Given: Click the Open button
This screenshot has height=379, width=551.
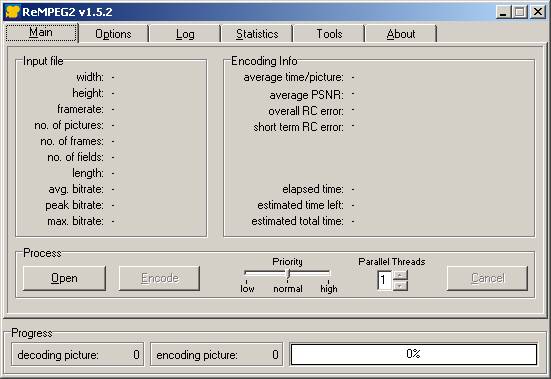Looking at the screenshot, I should pyautogui.click(x=64, y=278).
